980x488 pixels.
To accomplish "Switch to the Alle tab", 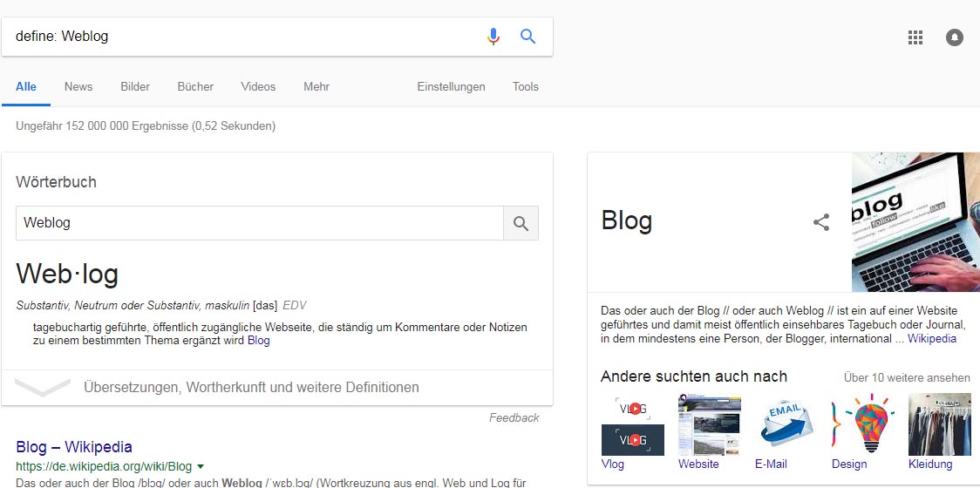I will [x=26, y=87].
